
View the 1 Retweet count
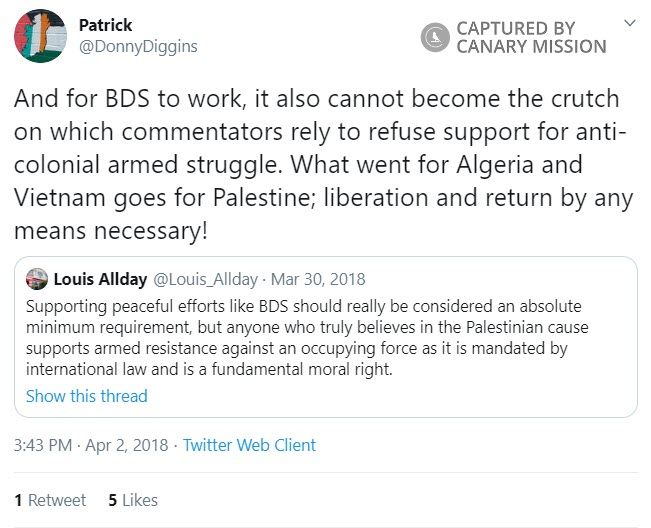[50, 500]
